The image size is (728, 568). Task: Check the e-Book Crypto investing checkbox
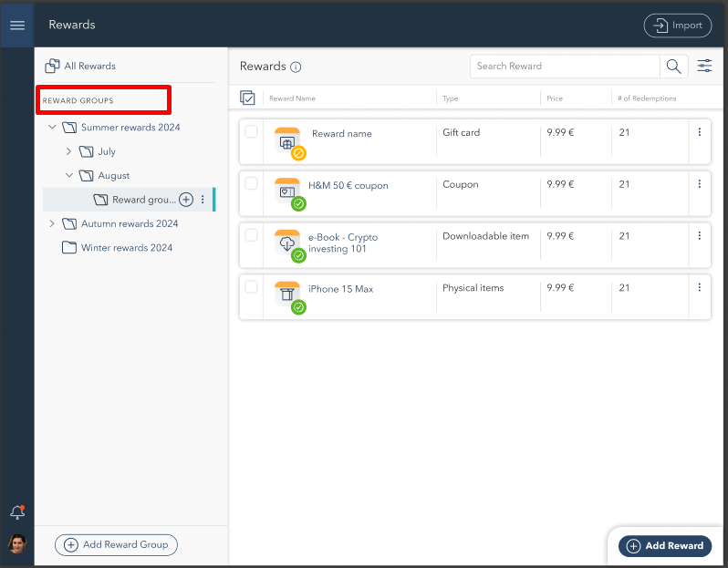(x=251, y=235)
